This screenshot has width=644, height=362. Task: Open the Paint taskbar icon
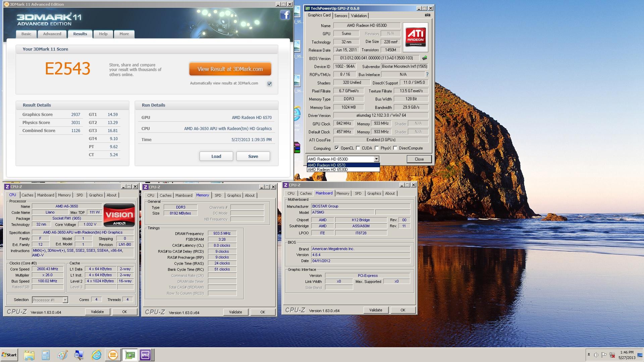pyautogui.click(x=62, y=355)
